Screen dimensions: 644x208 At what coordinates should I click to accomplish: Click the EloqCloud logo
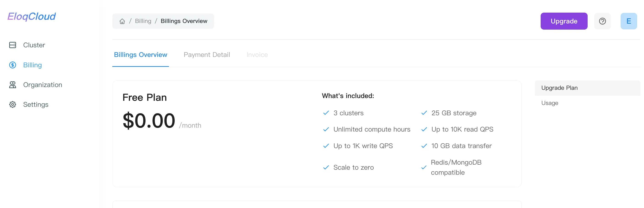(x=31, y=17)
